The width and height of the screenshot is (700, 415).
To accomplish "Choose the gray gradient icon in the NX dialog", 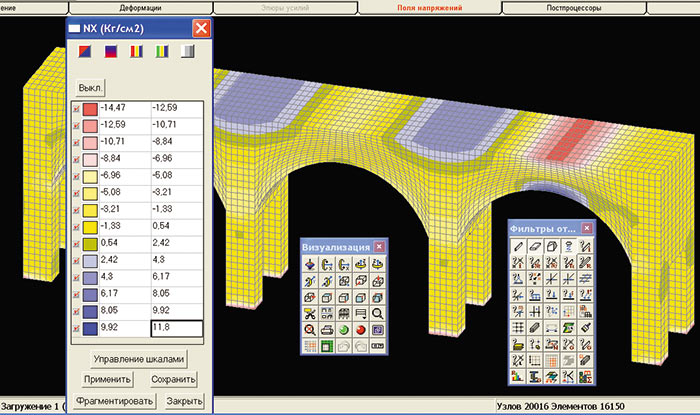I will pyautogui.click(x=186, y=53).
